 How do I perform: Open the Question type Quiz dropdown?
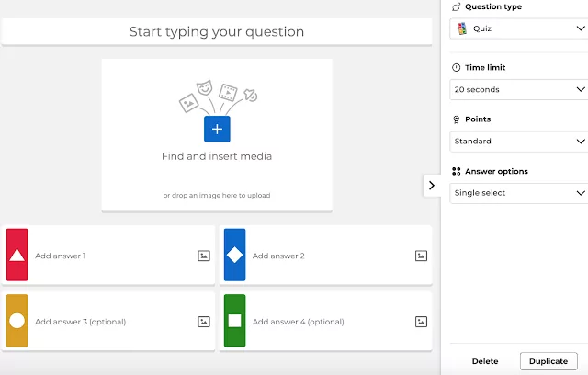(x=519, y=28)
